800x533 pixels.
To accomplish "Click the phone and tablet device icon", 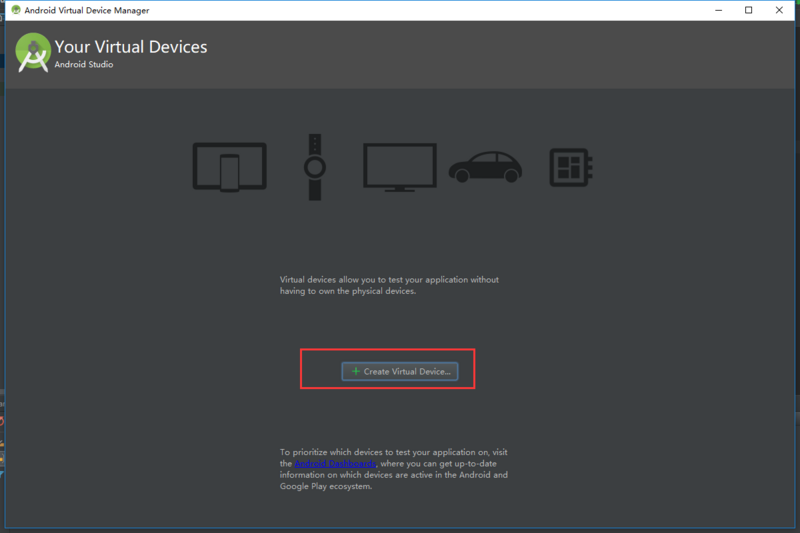I will pyautogui.click(x=230, y=167).
